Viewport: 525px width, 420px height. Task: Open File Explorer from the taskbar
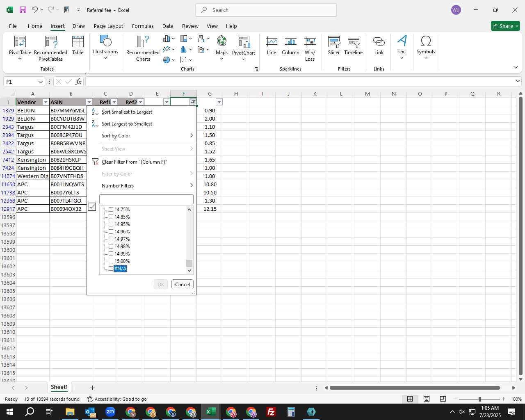click(70, 412)
